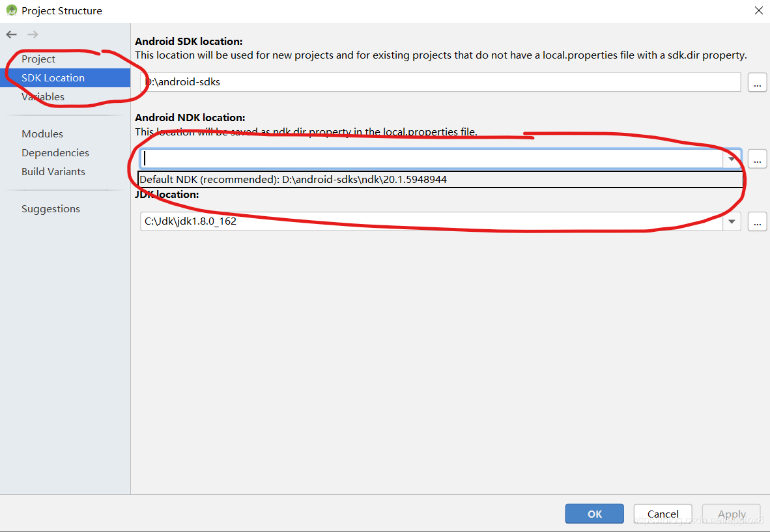Expand the NDK location dropdown arrow

click(x=732, y=158)
